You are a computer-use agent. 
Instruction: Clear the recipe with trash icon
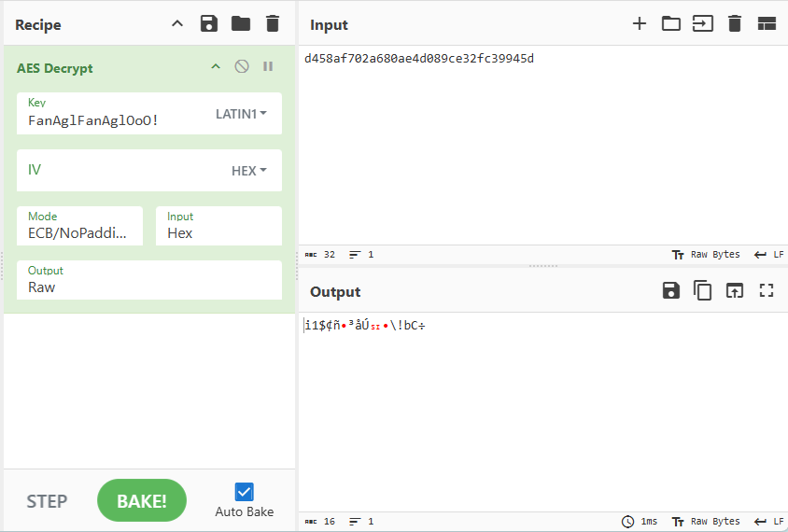tap(272, 23)
